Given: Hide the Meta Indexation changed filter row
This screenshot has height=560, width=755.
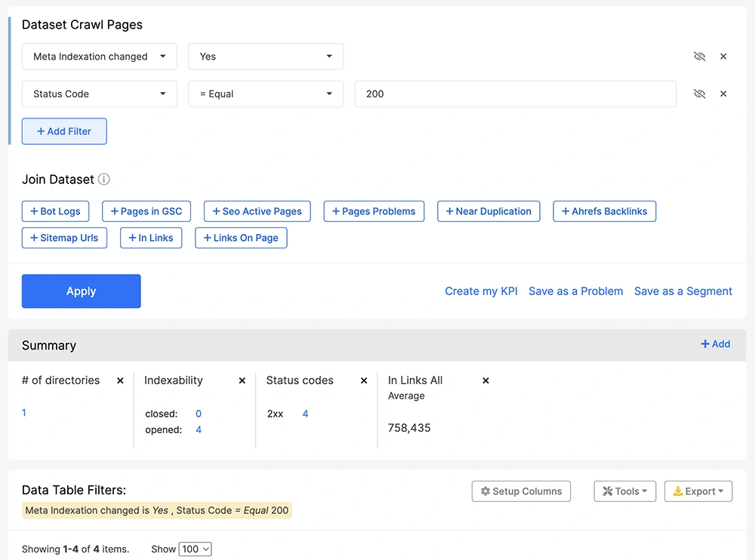Looking at the screenshot, I should [699, 57].
